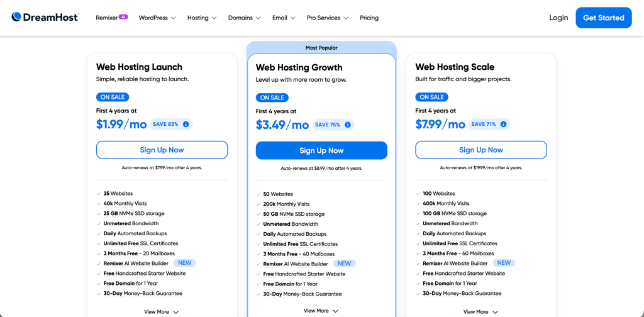Click the Login link
Image resolution: width=644 pixels, height=317 pixels.
(558, 18)
